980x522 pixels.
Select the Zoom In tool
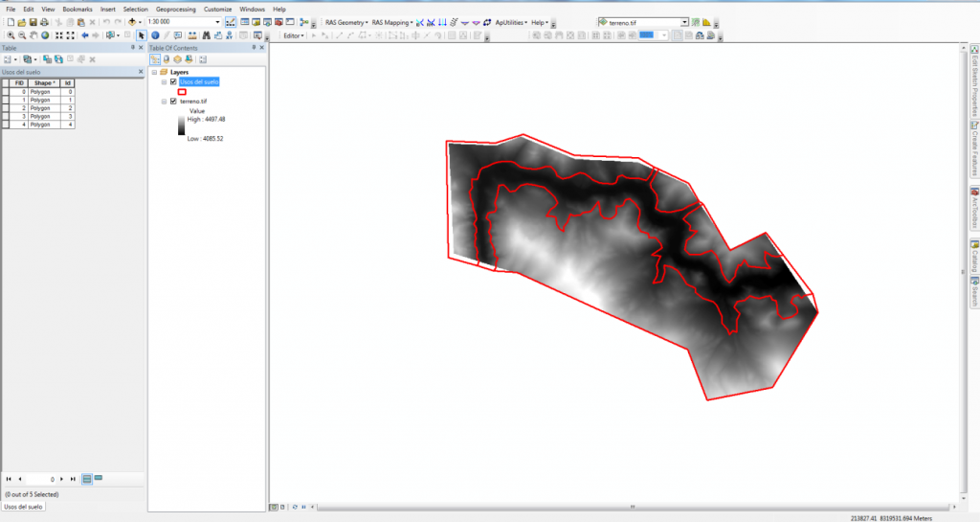pos(10,35)
